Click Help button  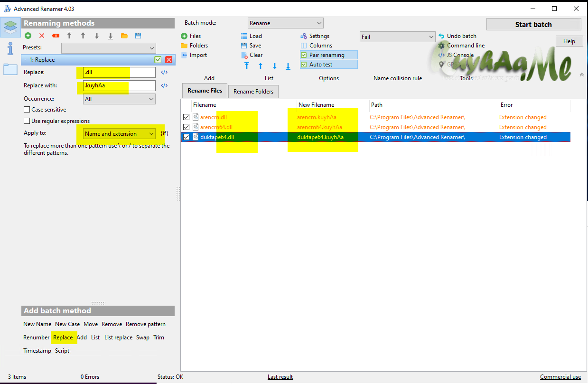569,41
